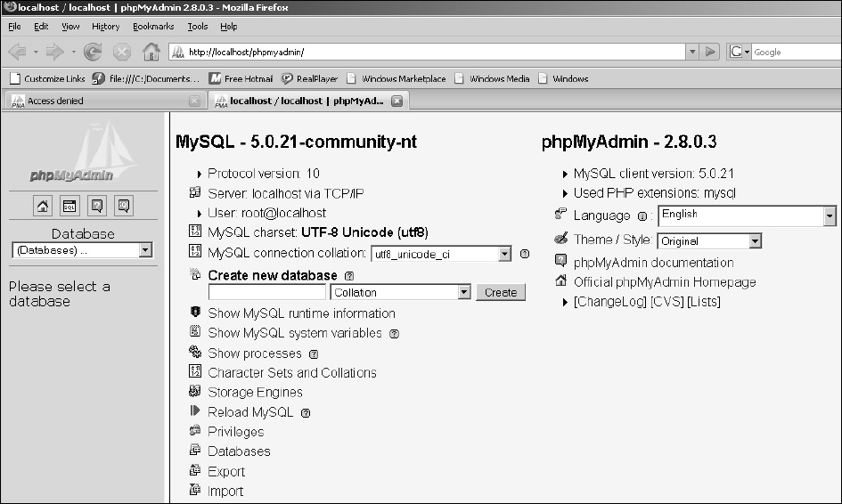Open the RealPlayer bookmark
842x504 pixels.
pos(310,79)
